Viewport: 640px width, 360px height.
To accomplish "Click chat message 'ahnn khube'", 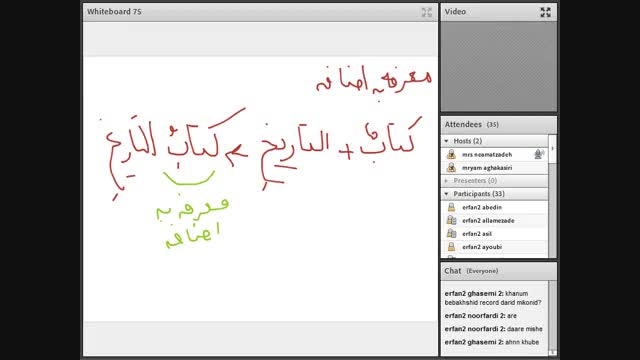I will click(x=522, y=342).
